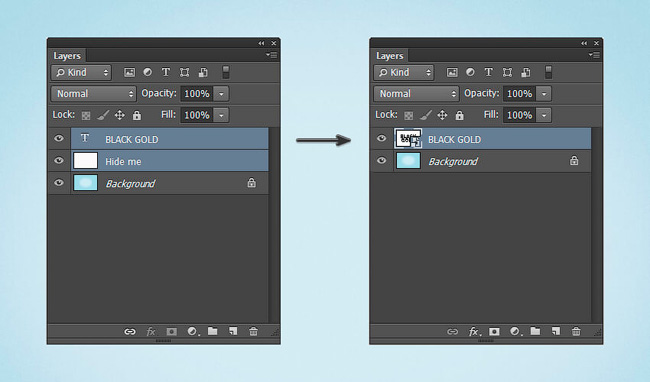Open Kind filter dropdown in left panel
The width and height of the screenshot is (650, 382).
(x=81, y=73)
